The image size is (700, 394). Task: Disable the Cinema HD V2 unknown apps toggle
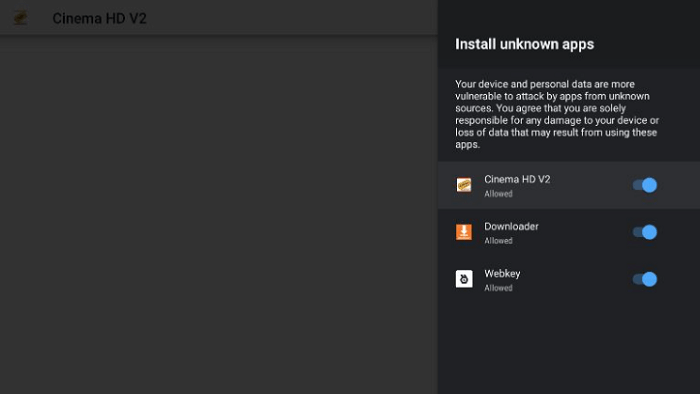click(645, 185)
